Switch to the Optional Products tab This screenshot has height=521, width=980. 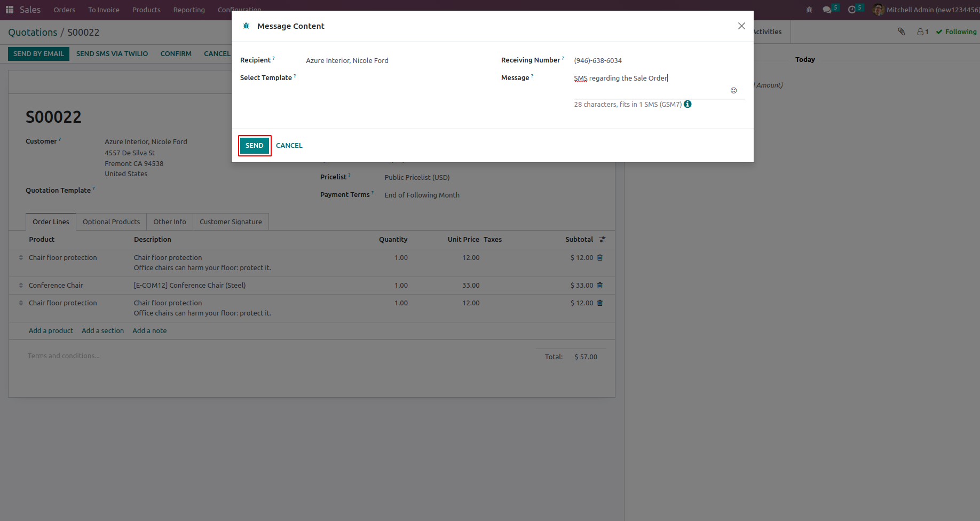click(111, 222)
